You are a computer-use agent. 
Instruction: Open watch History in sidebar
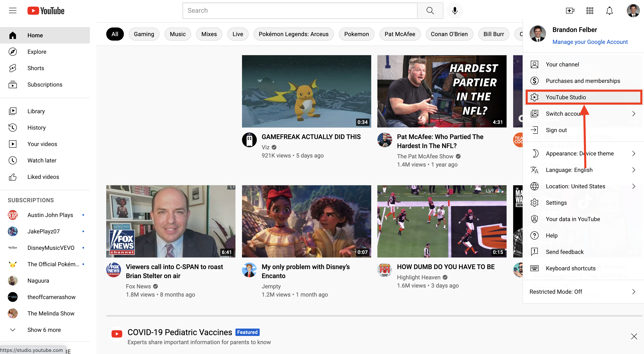(45, 128)
